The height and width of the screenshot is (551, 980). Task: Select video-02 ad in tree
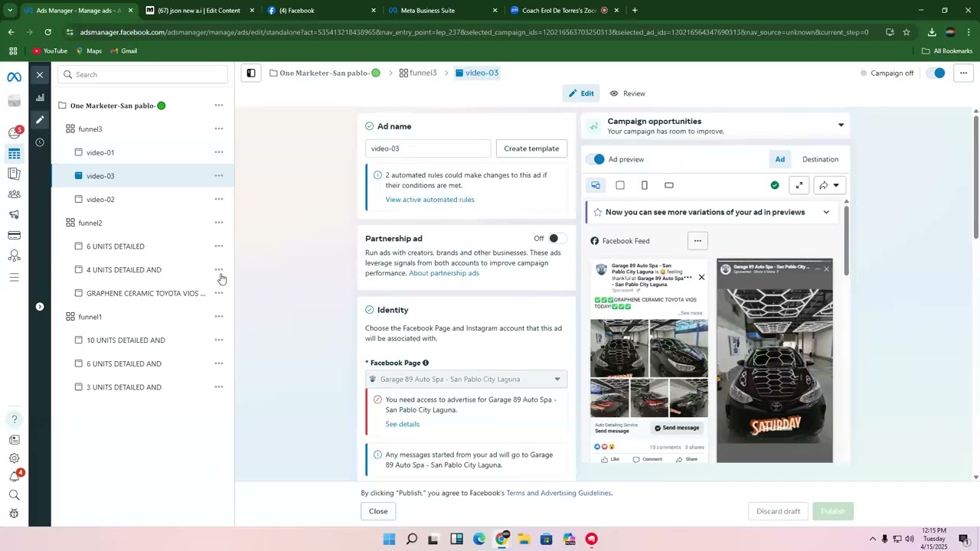(x=100, y=200)
